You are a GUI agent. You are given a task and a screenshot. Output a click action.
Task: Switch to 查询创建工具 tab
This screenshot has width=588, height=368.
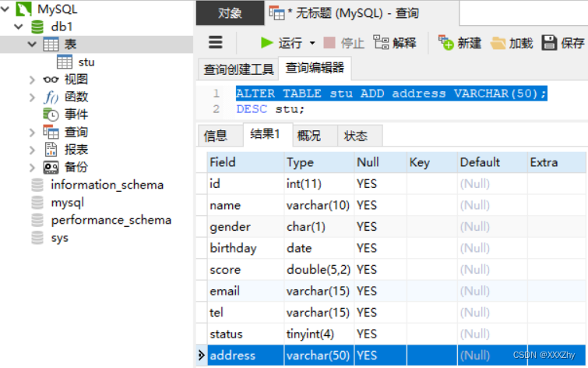(238, 69)
